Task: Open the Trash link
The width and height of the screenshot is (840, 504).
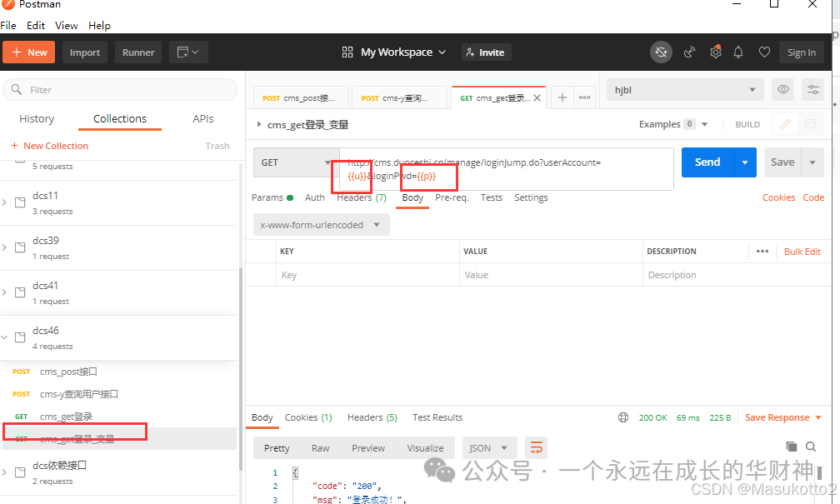Action: [x=217, y=146]
